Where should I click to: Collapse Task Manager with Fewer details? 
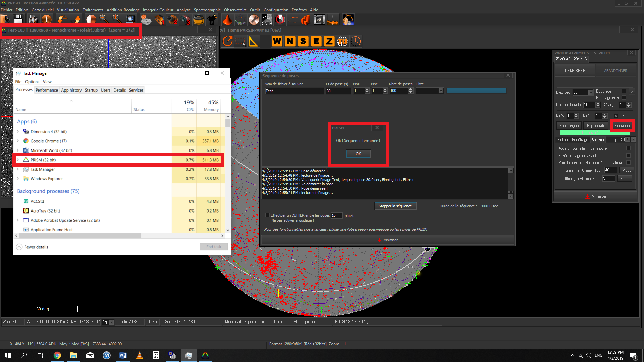tap(32, 247)
